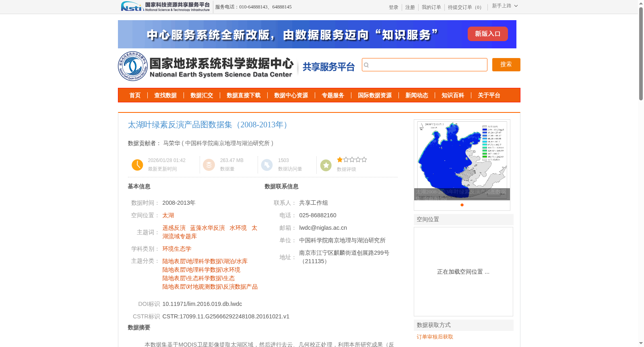Click the data visit count icon
This screenshot has width=644, height=347.
pyautogui.click(x=267, y=165)
